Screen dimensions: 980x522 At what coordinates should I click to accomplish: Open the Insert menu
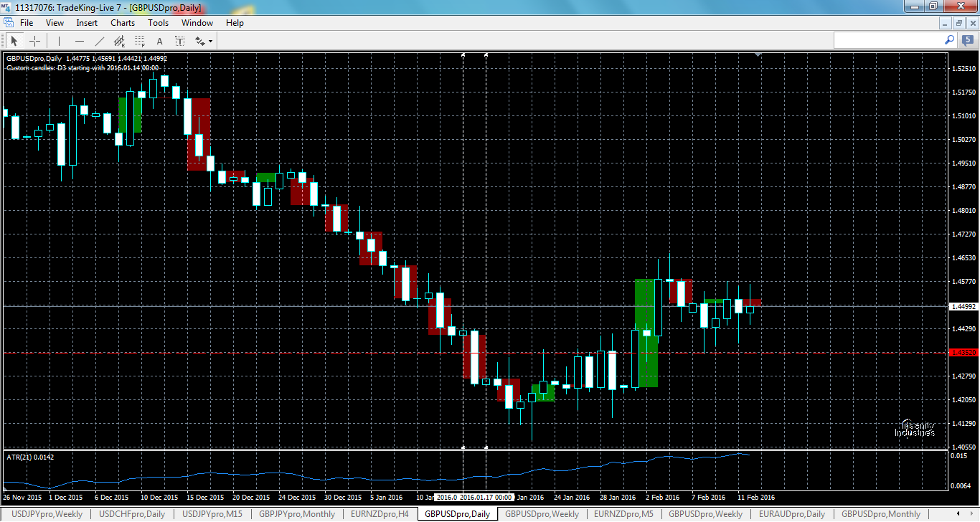87,23
